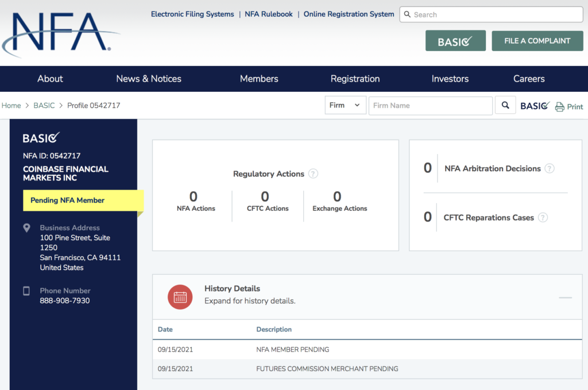
Task: Click the date of the NFA MEMBER PENDING row
Action: tap(175, 349)
